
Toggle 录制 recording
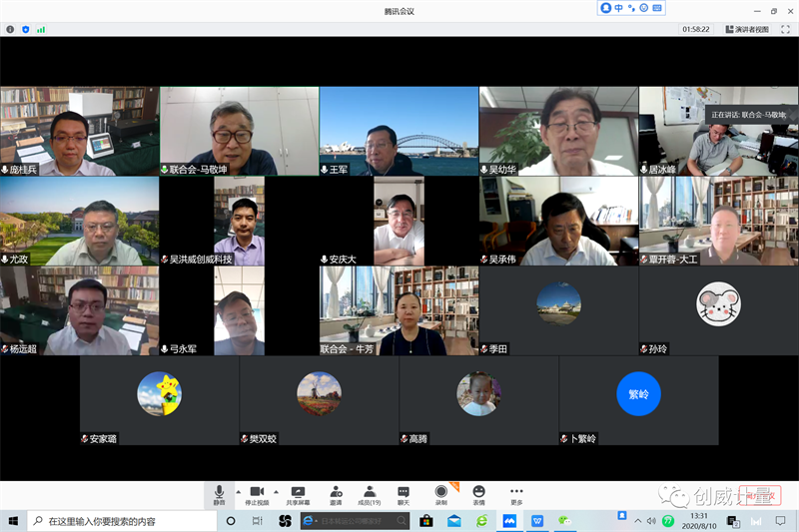click(x=440, y=493)
